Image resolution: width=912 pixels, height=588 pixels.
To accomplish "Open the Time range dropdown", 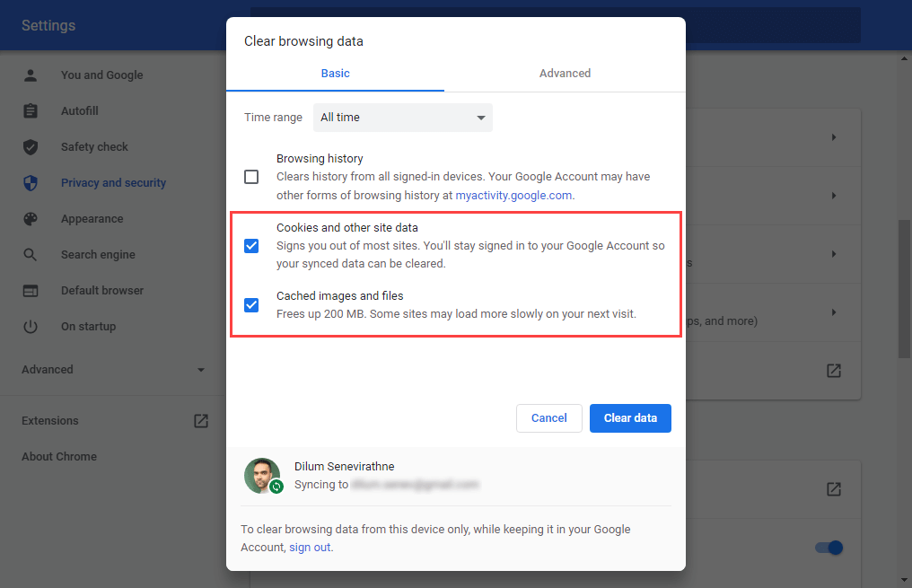I will 402,118.
